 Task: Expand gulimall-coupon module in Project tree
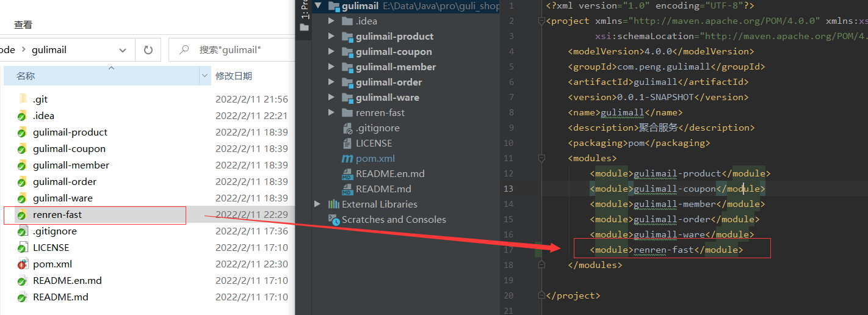tap(331, 52)
